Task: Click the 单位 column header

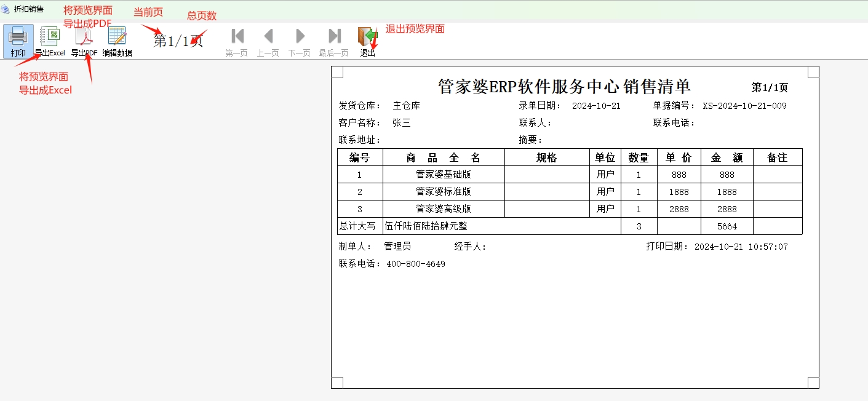Action: [x=605, y=157]
